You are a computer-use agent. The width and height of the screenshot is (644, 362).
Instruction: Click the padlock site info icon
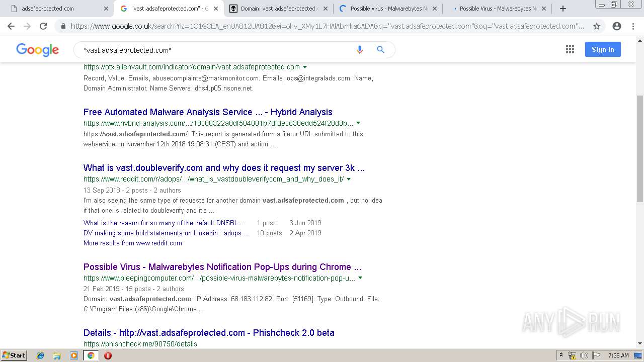(x=63, y=26)
